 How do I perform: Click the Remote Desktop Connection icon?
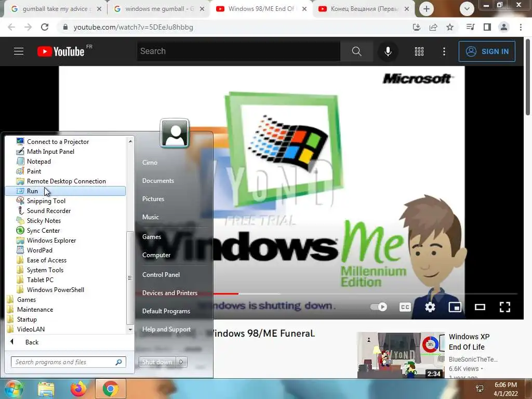(20, 181)
